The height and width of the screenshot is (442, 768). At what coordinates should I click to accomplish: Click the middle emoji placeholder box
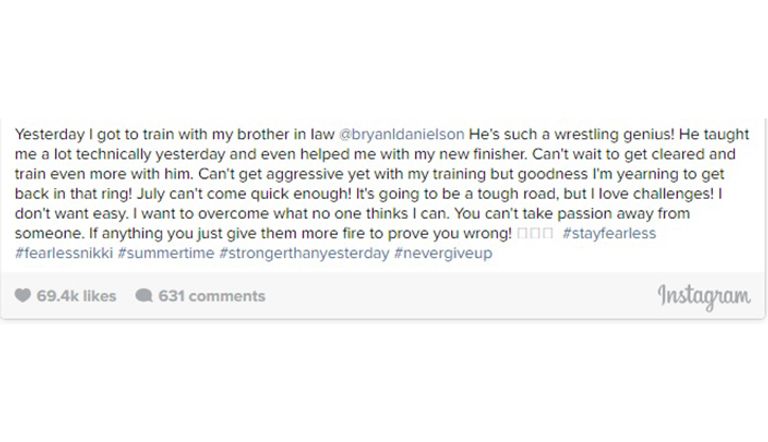[x=535, y=233]
